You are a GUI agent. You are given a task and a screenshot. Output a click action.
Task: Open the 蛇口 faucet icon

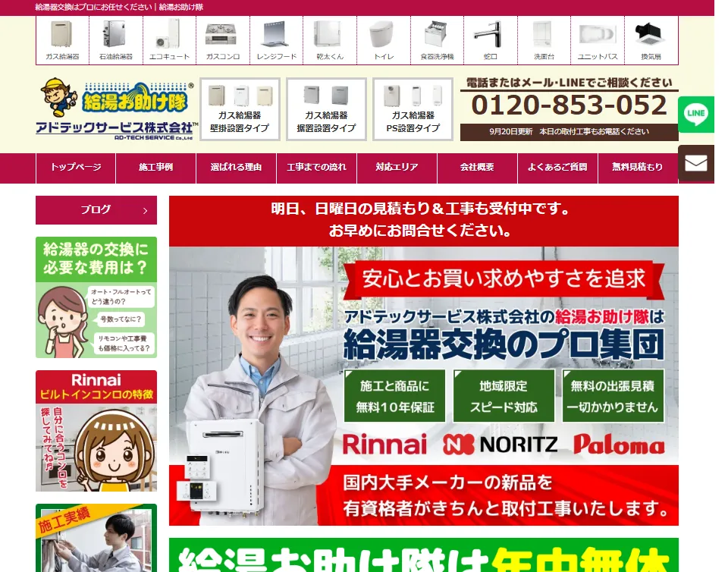[x=490, y=41]
